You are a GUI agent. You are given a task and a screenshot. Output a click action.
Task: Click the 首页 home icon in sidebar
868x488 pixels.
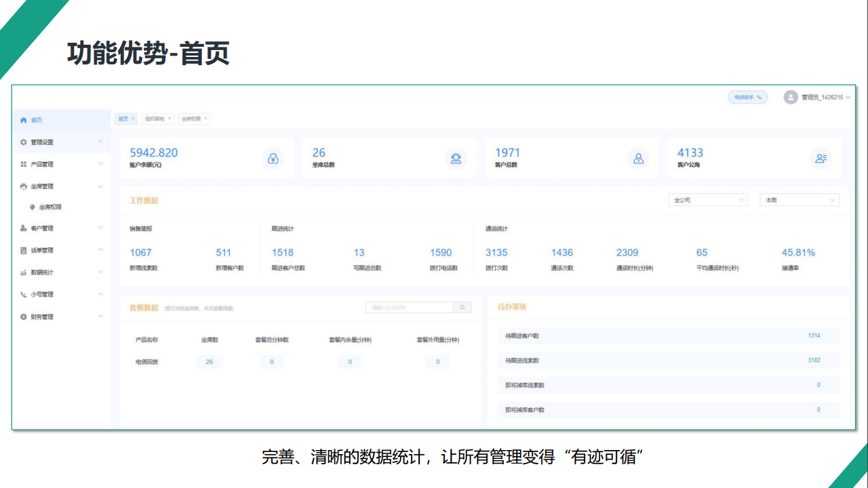pos(24,120)
